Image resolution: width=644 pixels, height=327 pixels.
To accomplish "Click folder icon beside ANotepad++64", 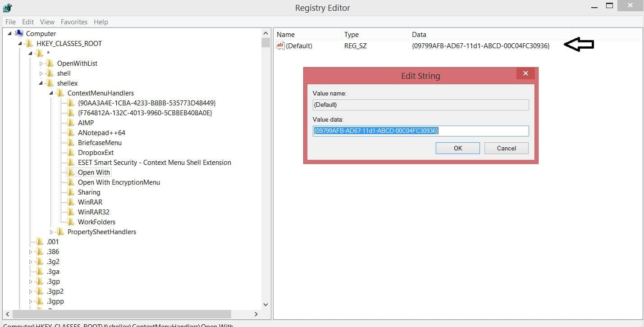I will point(71,133).
